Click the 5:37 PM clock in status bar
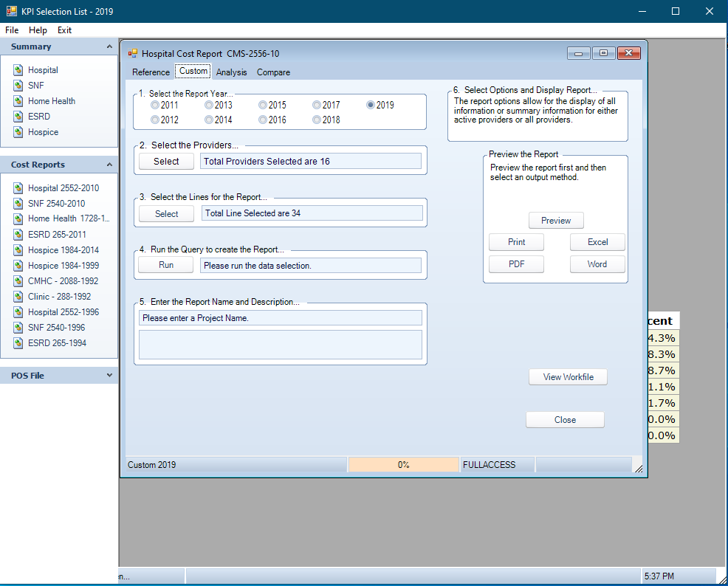This screenshot has width=728, height=586. tap(659, 576)
